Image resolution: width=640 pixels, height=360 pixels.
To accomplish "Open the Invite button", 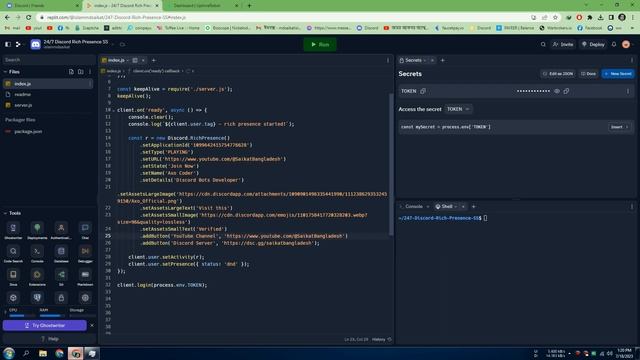I will click(x=563, y=44).
